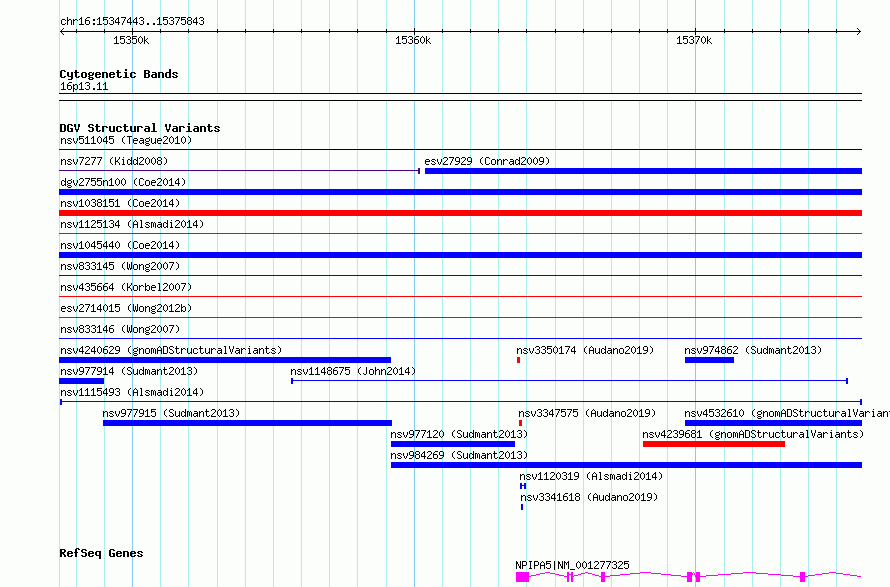Click the nsv4240629 (gnomADStructuralVariants) label
The width and height of the screenshot is (890, 587).
(x=171, y=350)
